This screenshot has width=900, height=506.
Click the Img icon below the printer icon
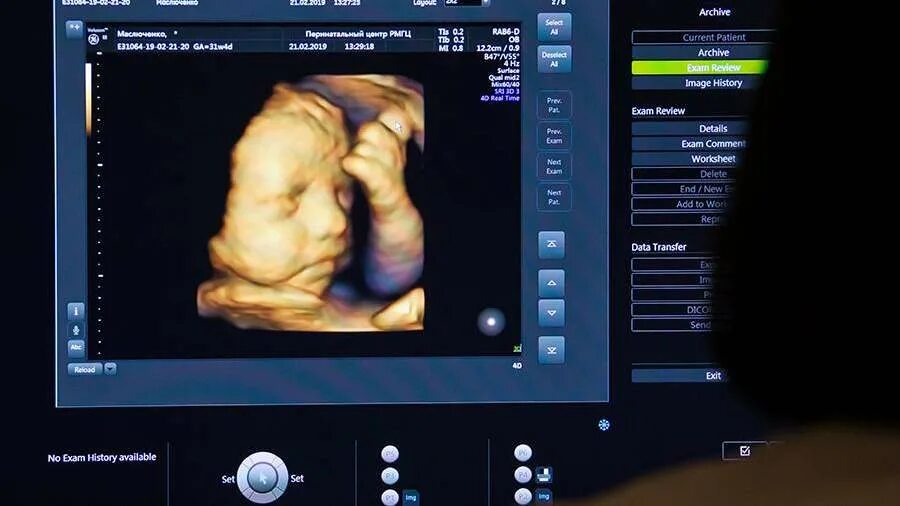(x=544, y=496)
